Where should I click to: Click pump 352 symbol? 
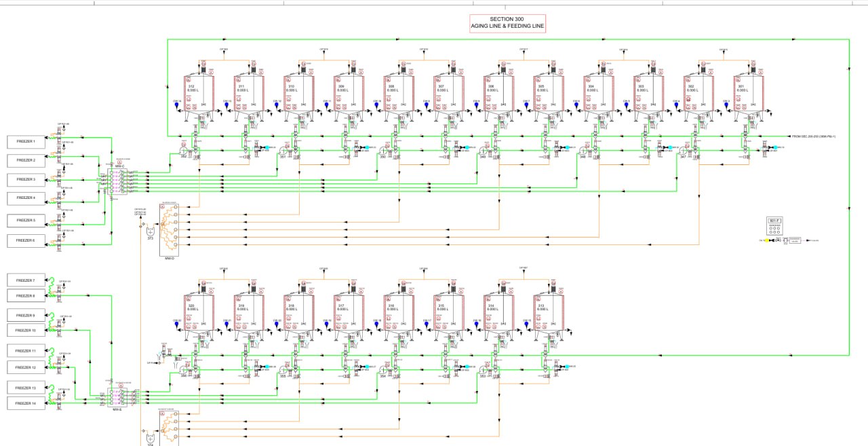pos(183,150)
